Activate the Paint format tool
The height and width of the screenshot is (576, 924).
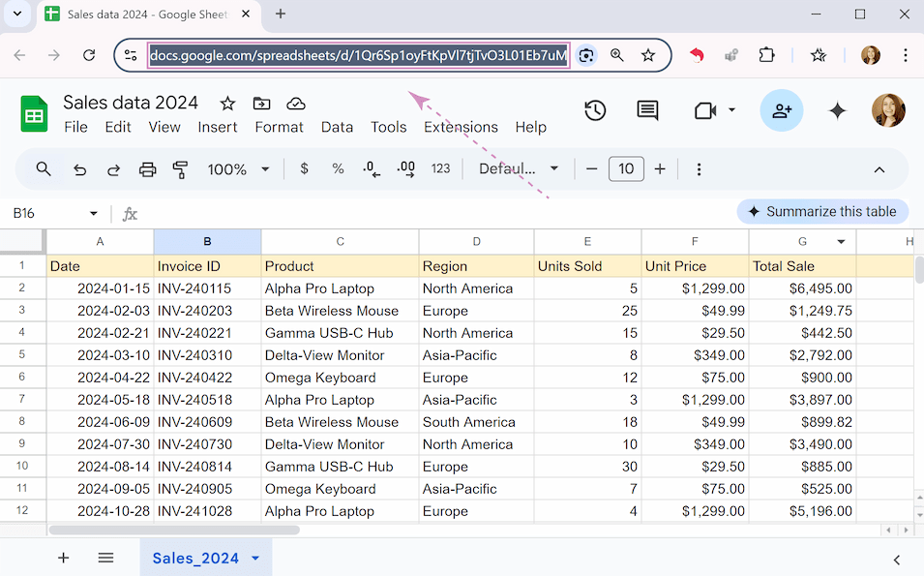click(180, 169)
